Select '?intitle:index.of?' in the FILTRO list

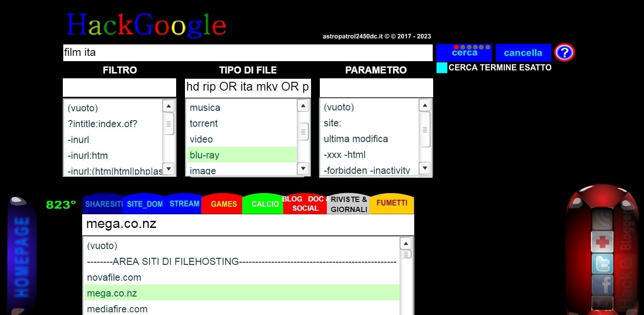point(114,124)
